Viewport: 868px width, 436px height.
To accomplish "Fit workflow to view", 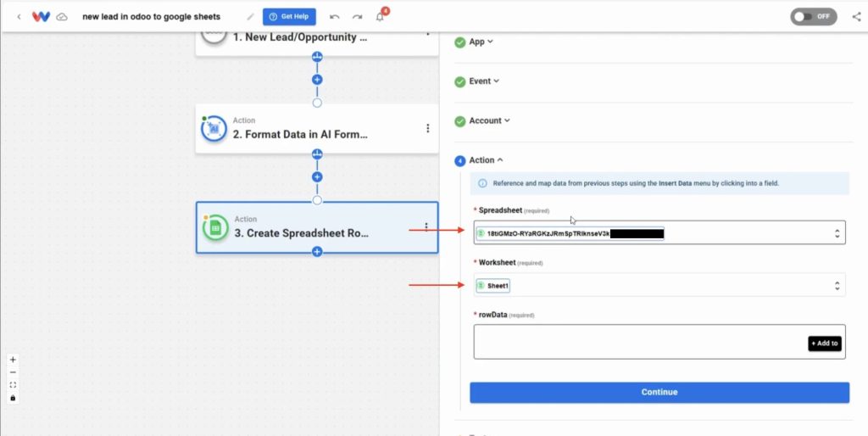I will 14,385.
